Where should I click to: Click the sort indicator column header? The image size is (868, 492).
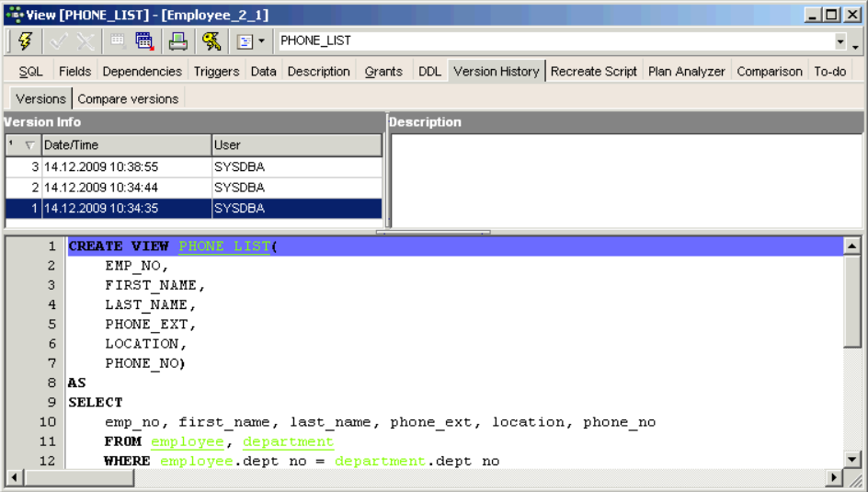click(23, 145)
